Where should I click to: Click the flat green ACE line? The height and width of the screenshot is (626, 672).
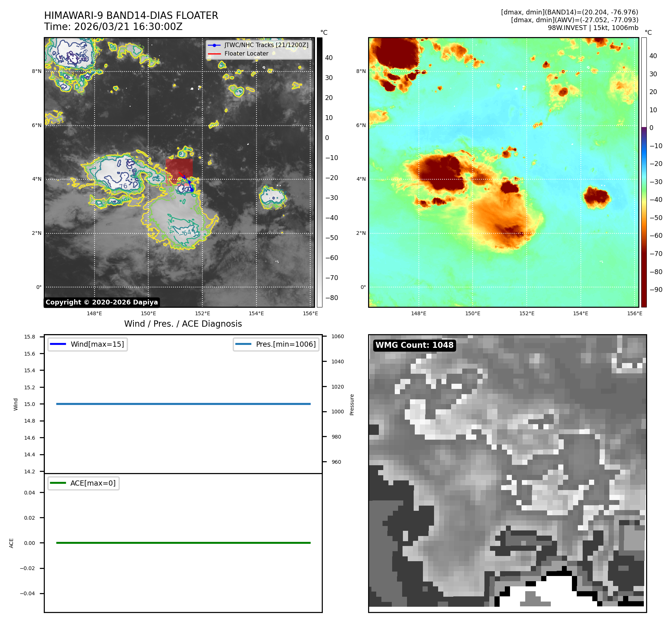pyautogui.click(x=183, y=543)
